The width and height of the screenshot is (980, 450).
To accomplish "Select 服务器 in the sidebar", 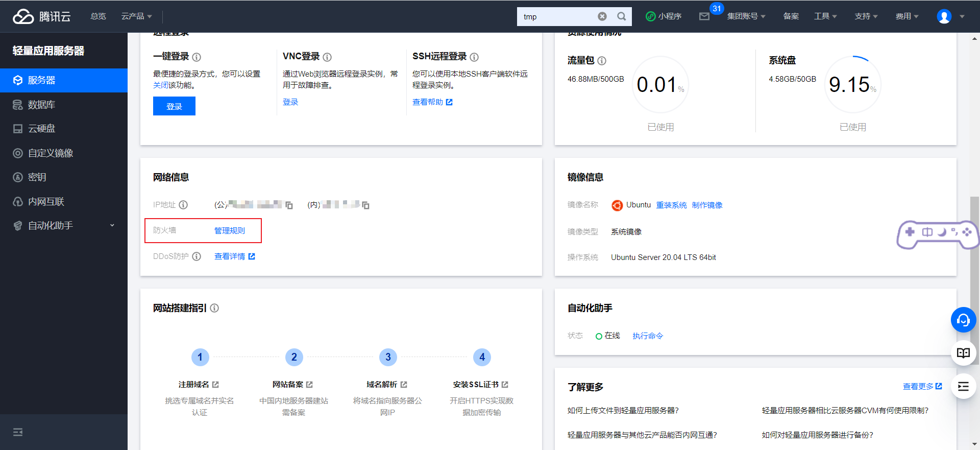I will (x=64, y=80).
